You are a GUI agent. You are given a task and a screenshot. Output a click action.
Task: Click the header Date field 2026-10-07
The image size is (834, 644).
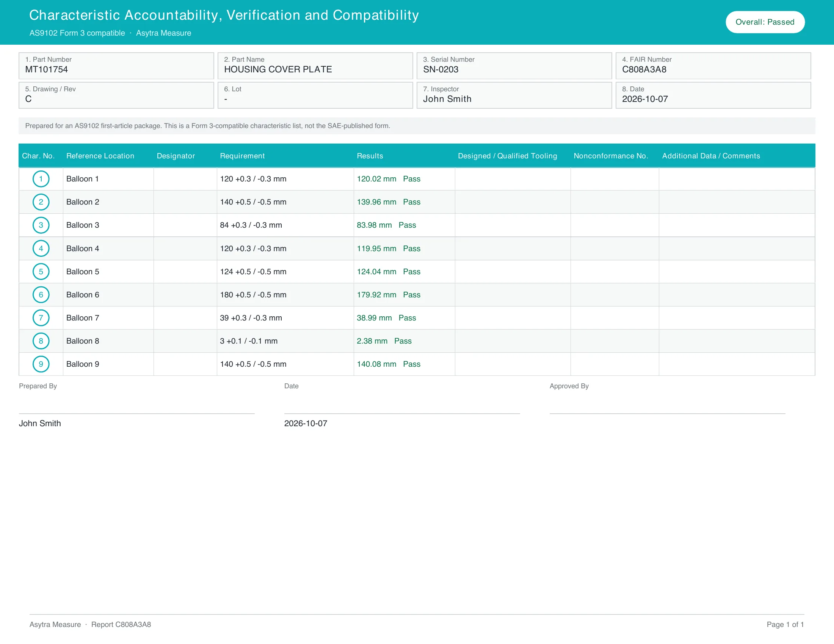click(x=713, y=95)
